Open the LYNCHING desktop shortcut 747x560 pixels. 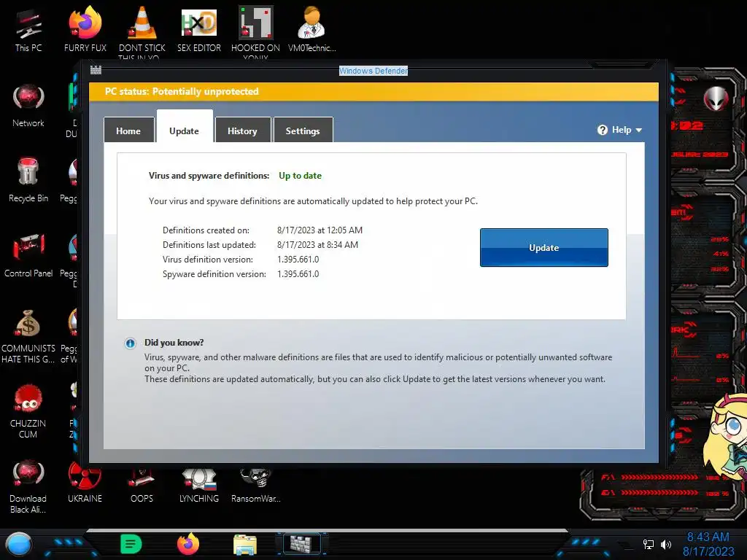pyautogui.click(x=199, y=486)
